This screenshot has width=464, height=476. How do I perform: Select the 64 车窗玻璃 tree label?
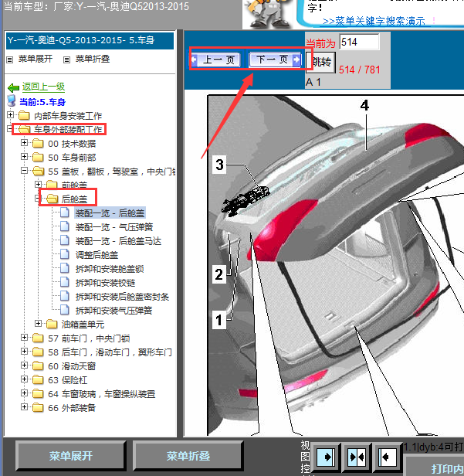pyautogui.click(x=102, y=394)
